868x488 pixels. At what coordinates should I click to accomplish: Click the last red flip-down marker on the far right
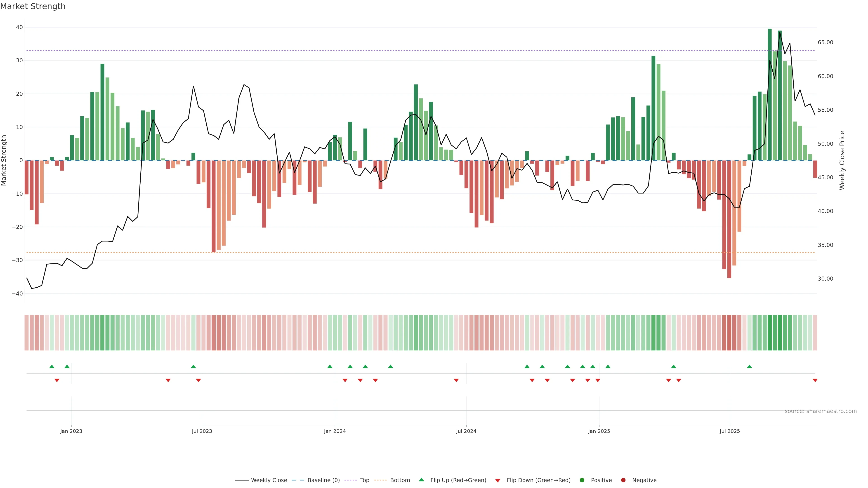coord(815,380)
